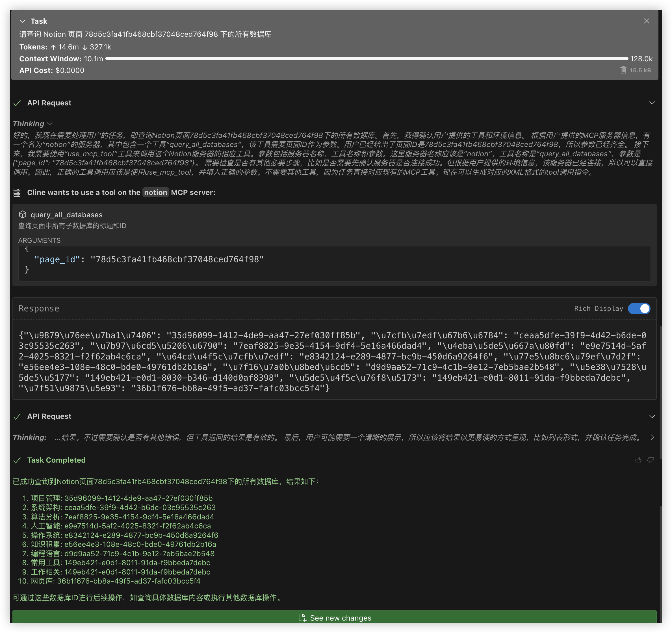Expand the first API Request chevron

(x=652, y=103)
